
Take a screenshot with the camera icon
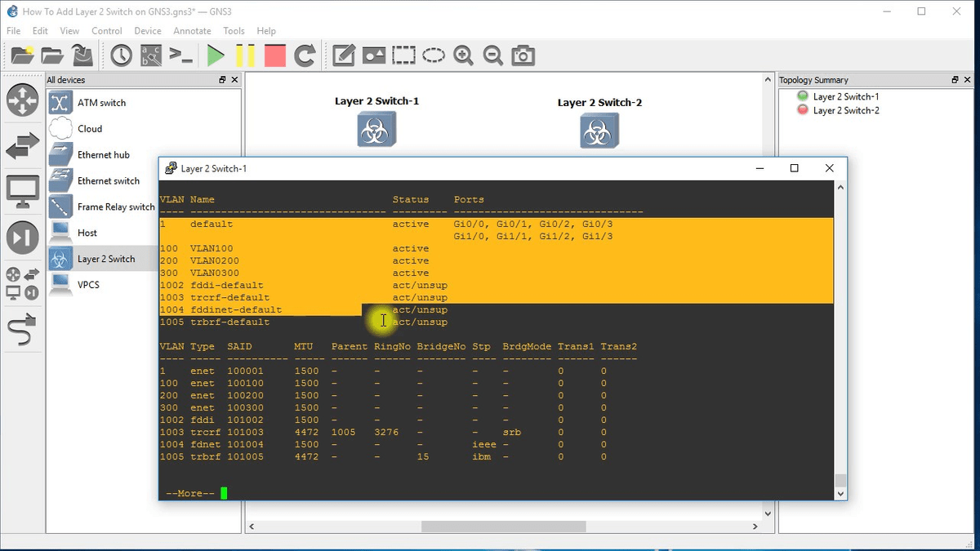tap(523, 56)
